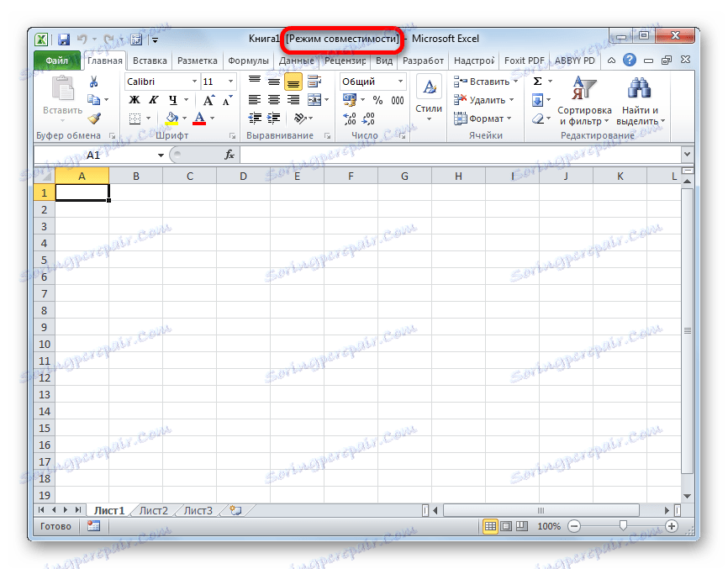728x569 pixels.
Task: Open Найти и выделить dropdown
Action: tap(641, 102)
